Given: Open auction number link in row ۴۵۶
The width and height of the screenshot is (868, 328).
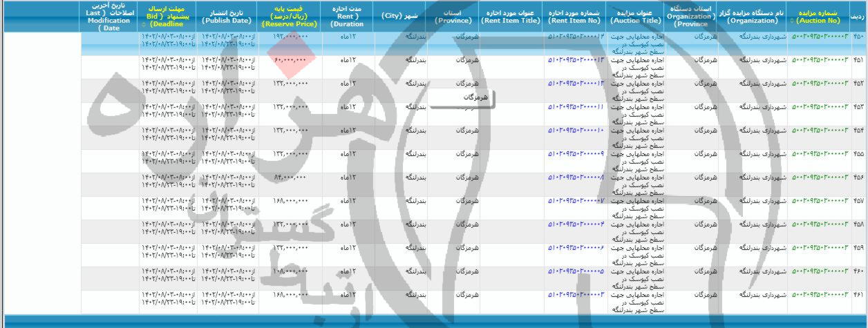Looking at the screenshot, I should 820,178.
